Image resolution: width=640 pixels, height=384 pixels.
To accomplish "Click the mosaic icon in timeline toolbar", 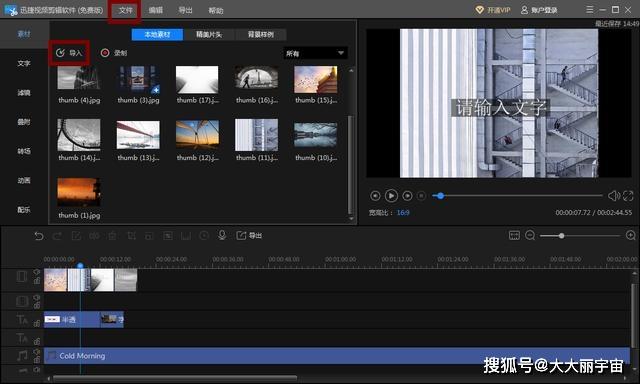I will click(168, 236).
